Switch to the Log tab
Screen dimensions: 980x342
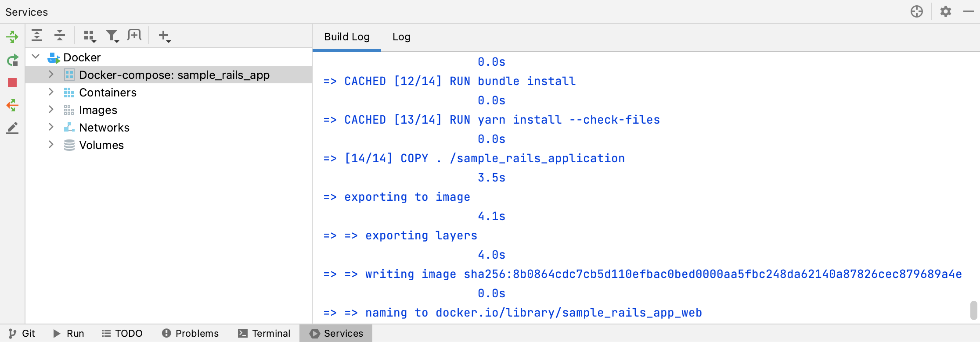tap(401, 37)
